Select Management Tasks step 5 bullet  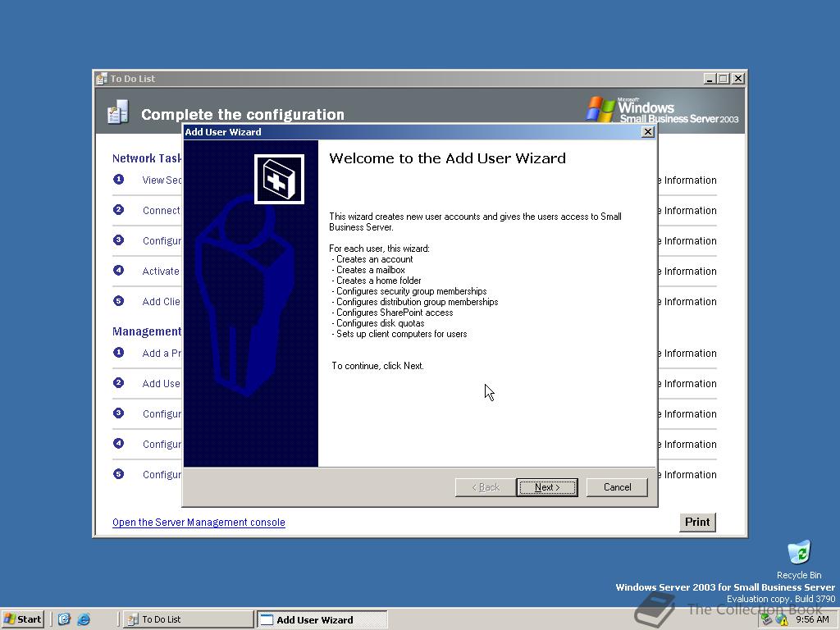118,474
